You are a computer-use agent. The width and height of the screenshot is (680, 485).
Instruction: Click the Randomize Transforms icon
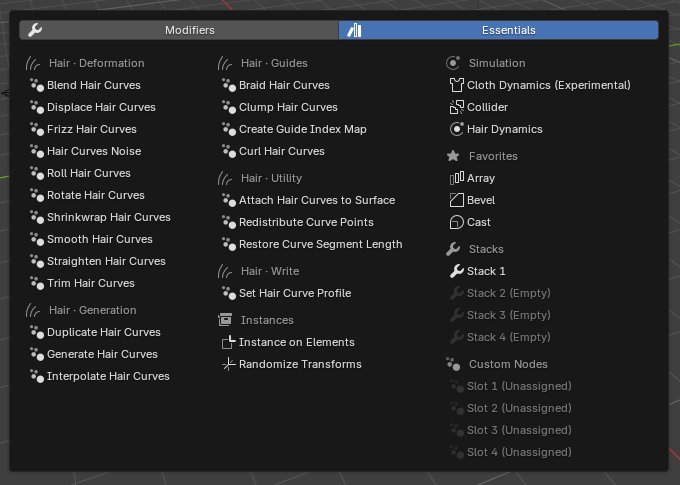(x=229, y=364)
